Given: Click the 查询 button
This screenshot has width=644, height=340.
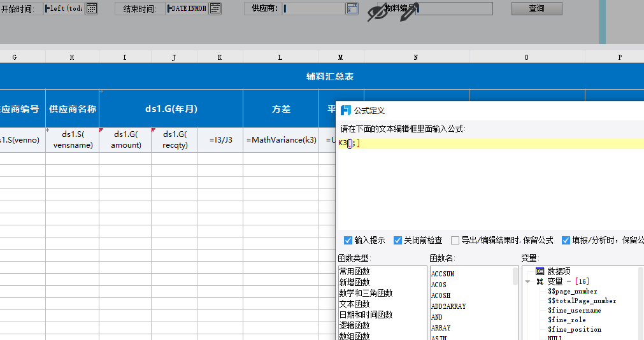Looking at the screenshot, I should (537, 8).
